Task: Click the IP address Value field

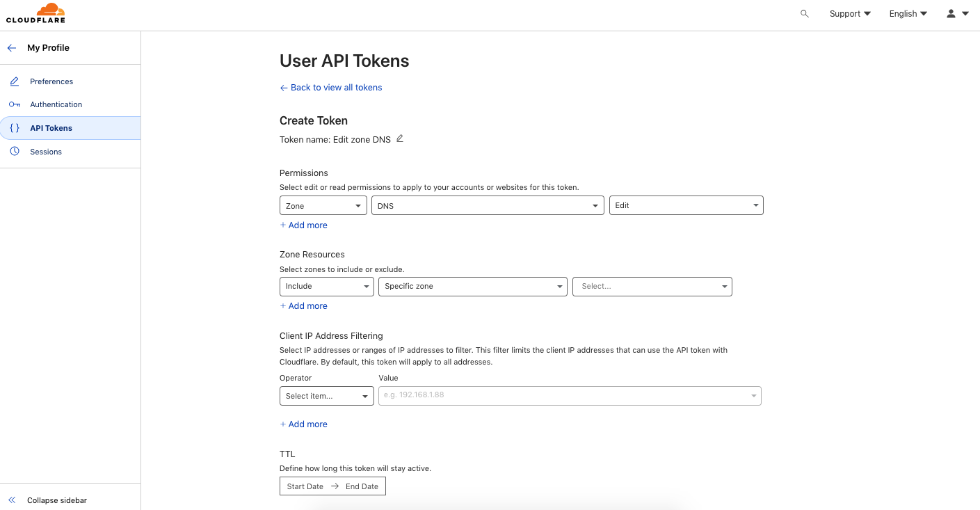Action: coord(570,396)
